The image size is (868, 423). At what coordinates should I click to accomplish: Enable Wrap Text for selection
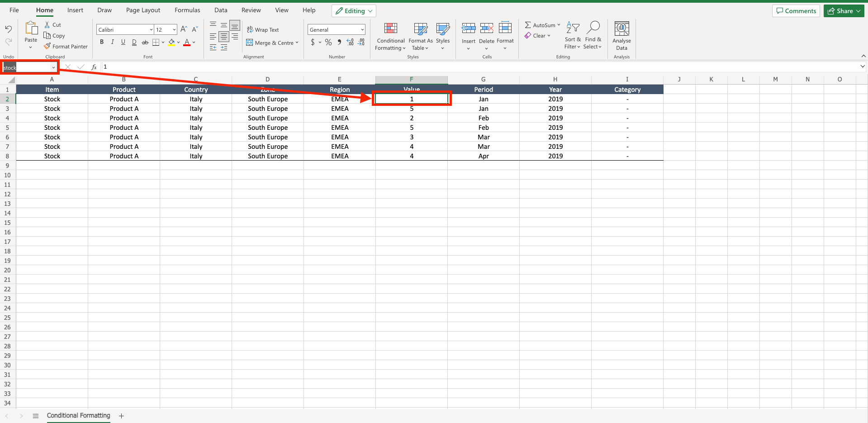tap(263, 29)
